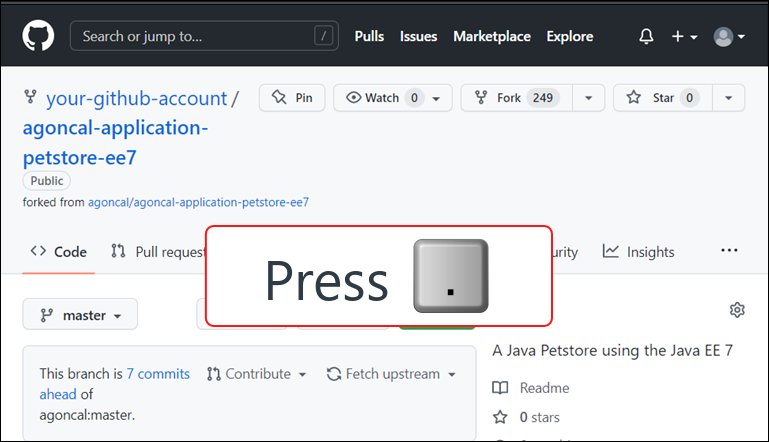769x442 pixels.
Task: Pin this repository
Action: (292, 98)
